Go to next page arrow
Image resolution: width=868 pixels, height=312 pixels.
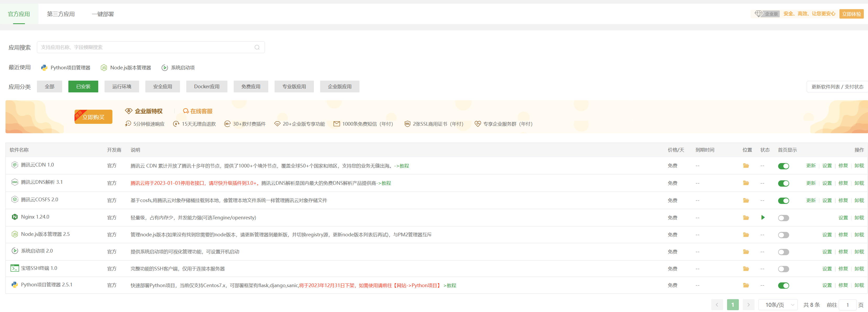pyautogui.click(x=748, y=305)
